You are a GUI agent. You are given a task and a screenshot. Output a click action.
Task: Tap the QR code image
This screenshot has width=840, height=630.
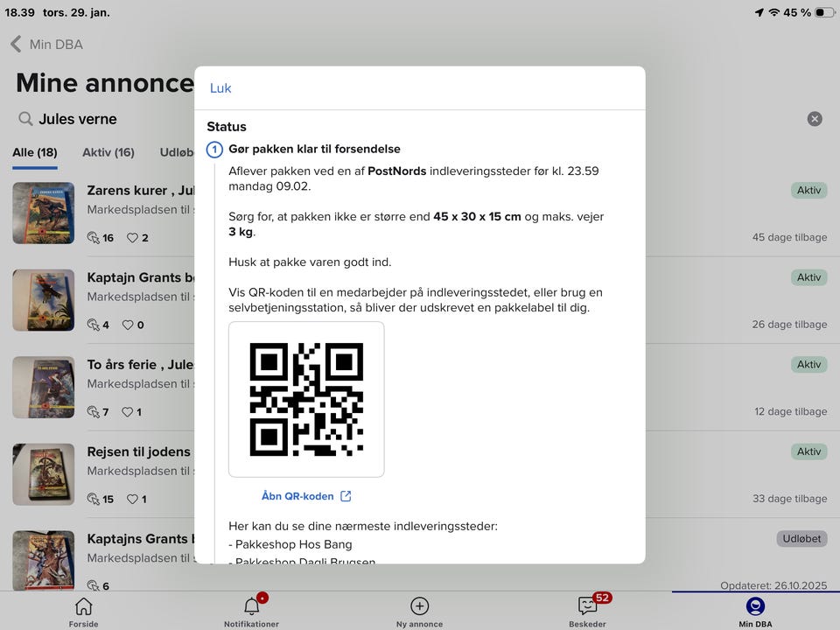306,399
